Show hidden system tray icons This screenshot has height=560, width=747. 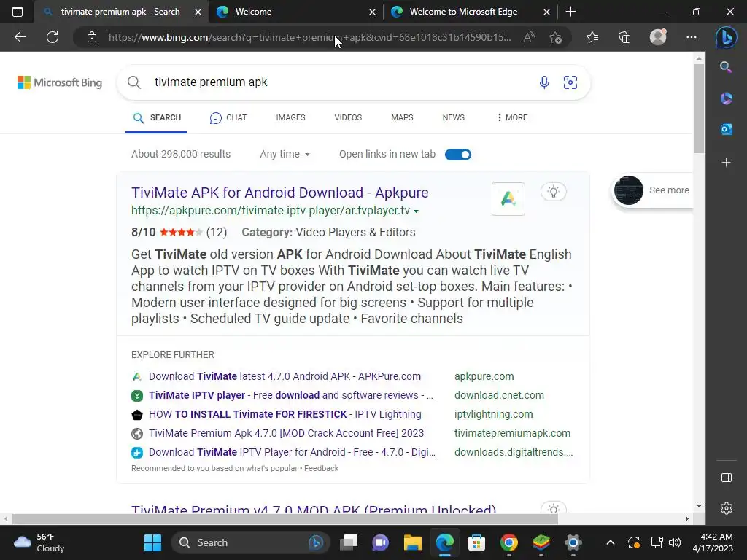click(x=611, y=542)
